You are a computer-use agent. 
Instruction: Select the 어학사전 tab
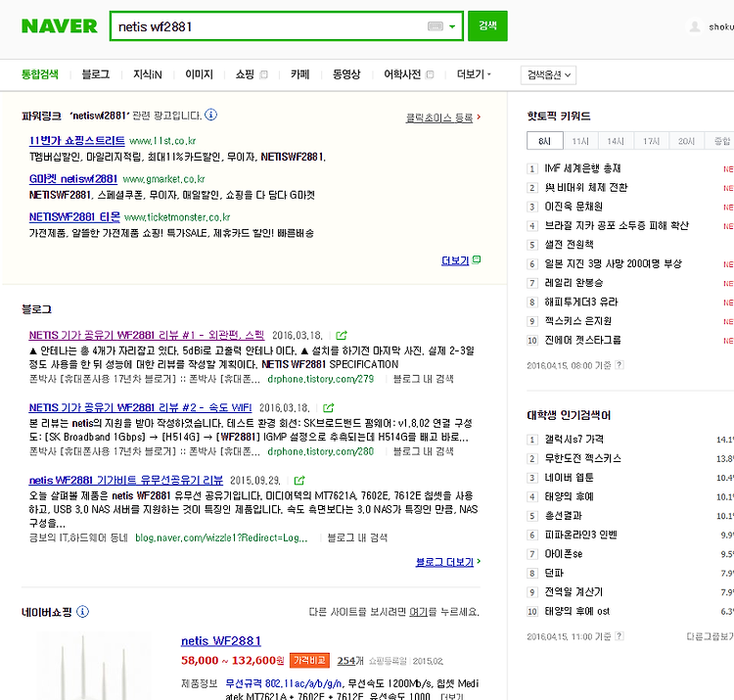point(402,74)
